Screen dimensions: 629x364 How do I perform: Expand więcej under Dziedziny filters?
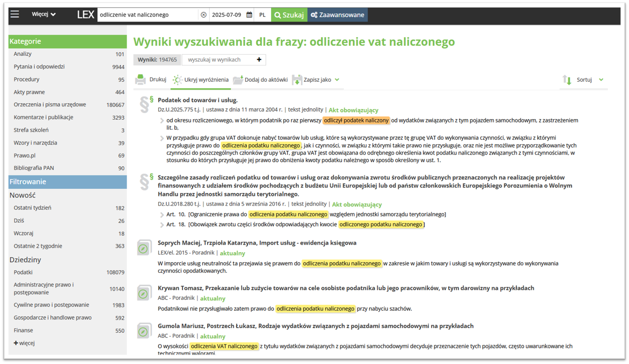pos(24,343)
